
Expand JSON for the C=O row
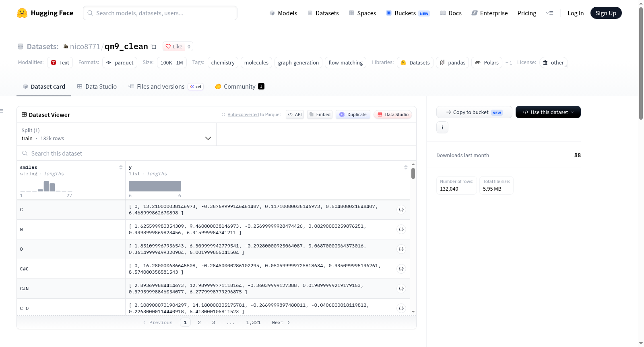click(401, 308)
